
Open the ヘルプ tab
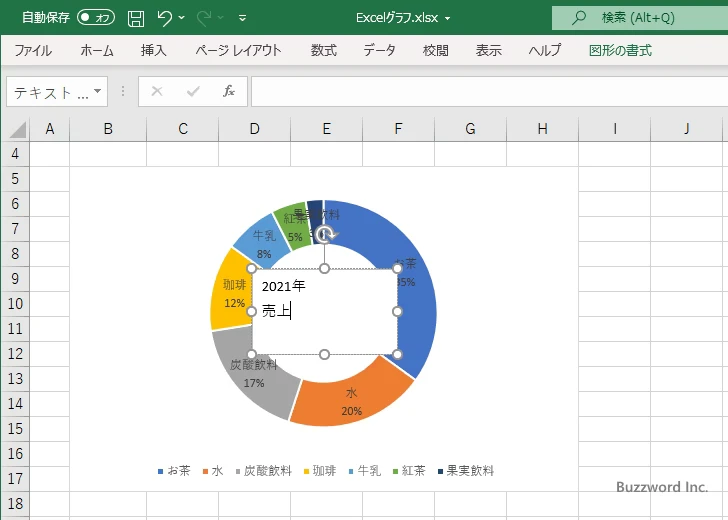click(545, 50)
